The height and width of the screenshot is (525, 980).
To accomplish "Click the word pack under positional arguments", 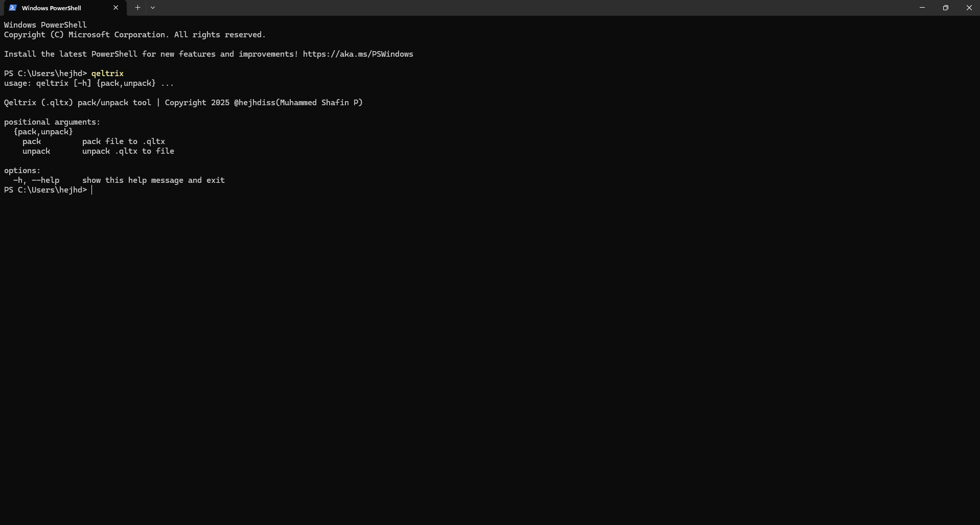I will point(32,141).
